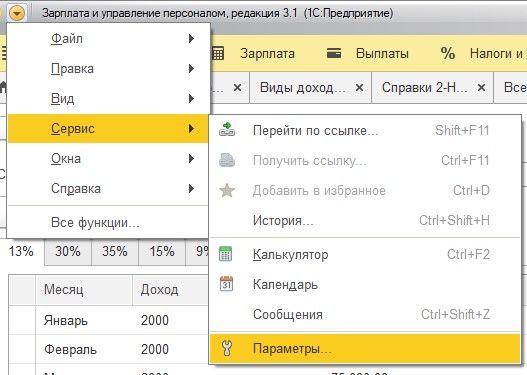Viewport: 527px width, 375px height.
Task: Click the percent Налоги icon
Action: [x=448, y=53]
